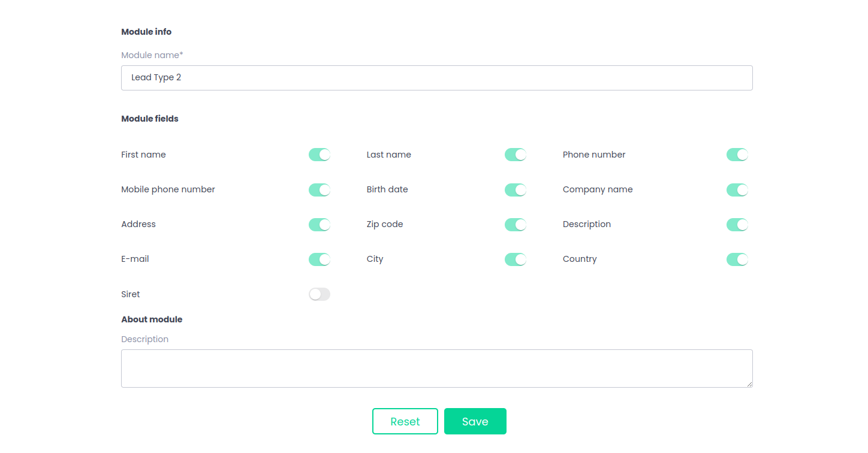Image resolution: width=868 pixels, height=453 pixels.
Task: Disable the First name toggle
Action: point(320,155)
